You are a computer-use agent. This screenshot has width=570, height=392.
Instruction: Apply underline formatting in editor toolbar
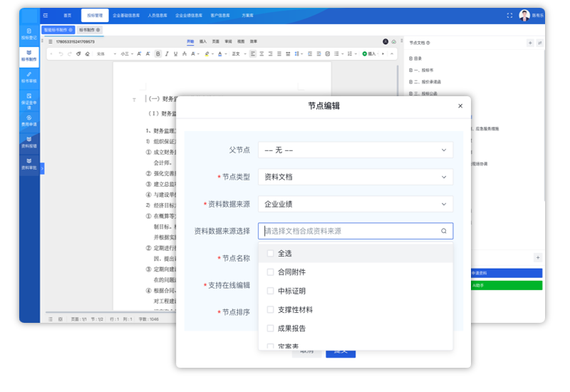click(175, 54)
